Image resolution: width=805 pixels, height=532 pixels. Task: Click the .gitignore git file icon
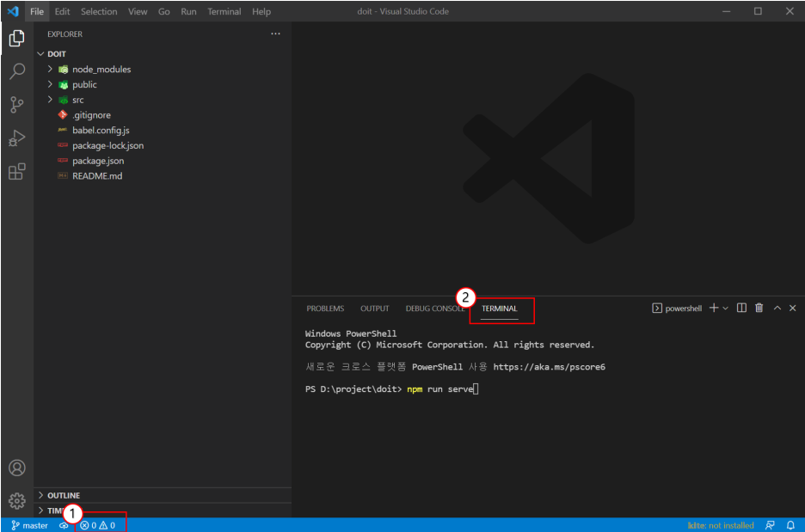click(x=63, y=114)
